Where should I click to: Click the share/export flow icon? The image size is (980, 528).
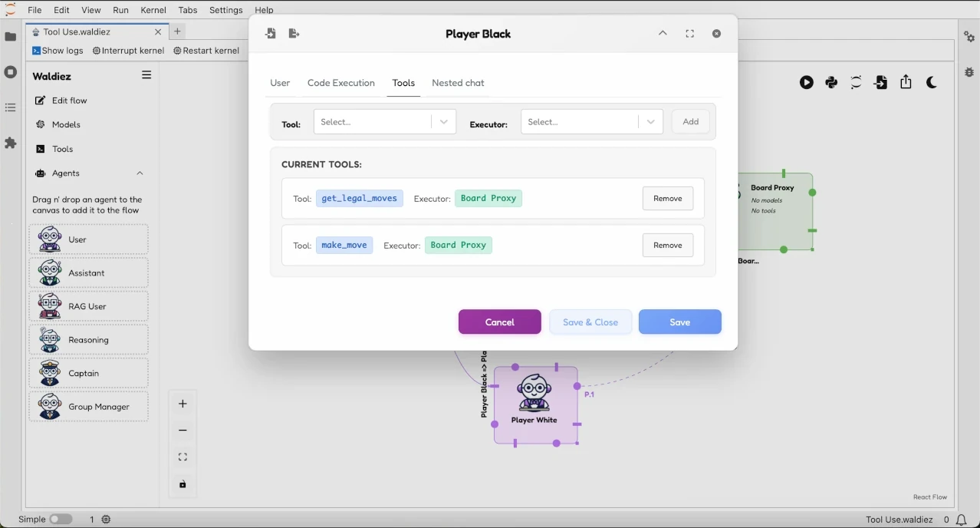[x=906, y=83]
